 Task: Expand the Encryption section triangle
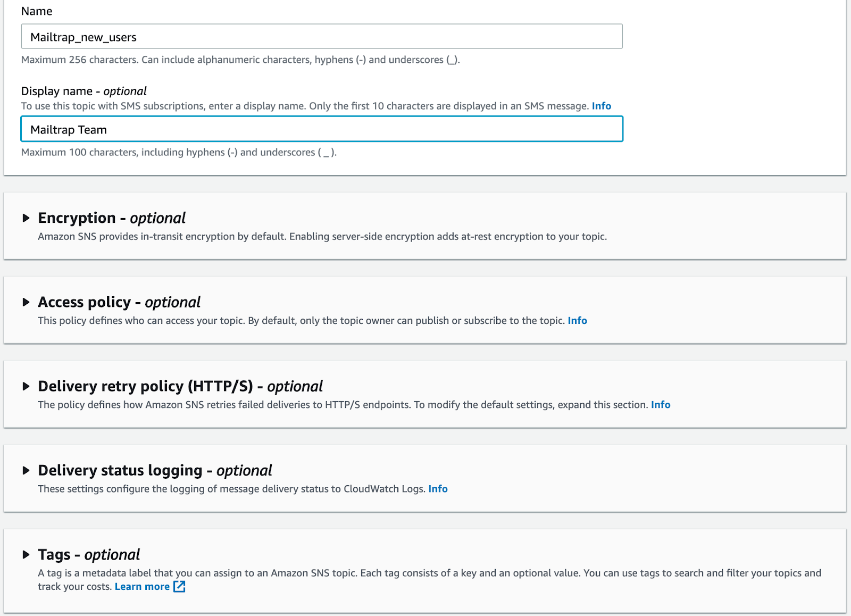click(x=26, y=218)
